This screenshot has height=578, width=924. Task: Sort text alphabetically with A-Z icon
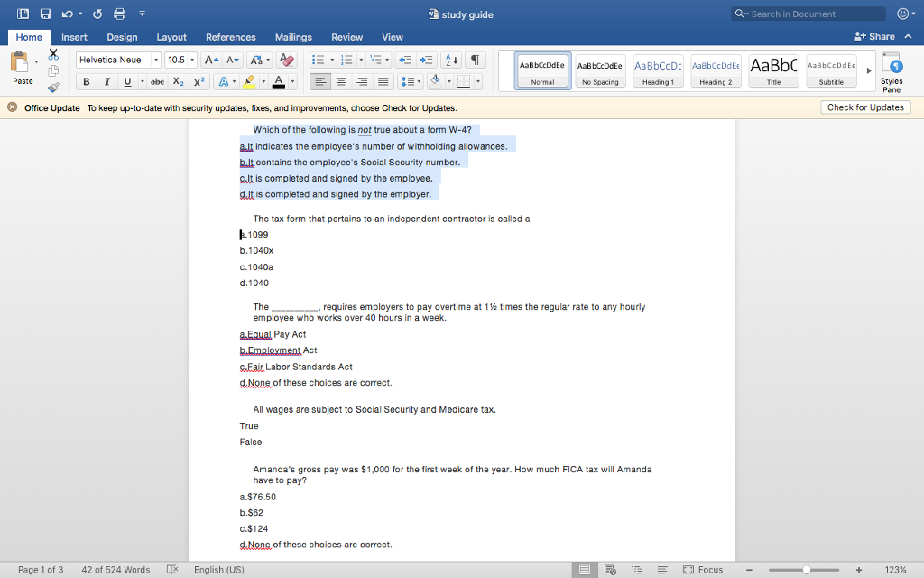451,60
